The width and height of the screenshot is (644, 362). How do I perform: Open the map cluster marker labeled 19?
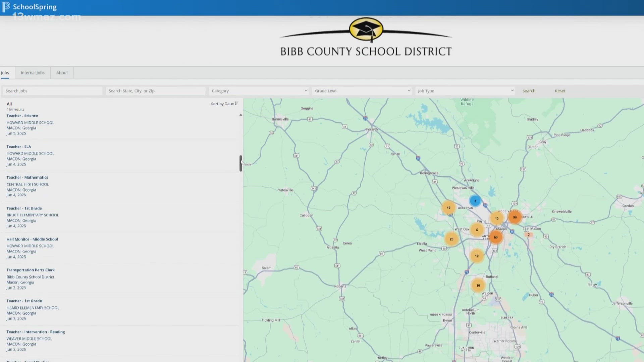click(448, 208)
